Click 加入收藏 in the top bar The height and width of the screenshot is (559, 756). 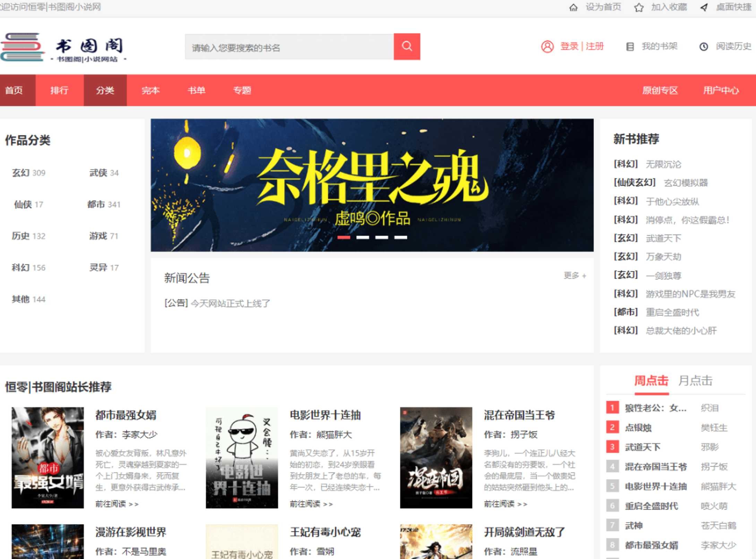(x=669, y=7)
